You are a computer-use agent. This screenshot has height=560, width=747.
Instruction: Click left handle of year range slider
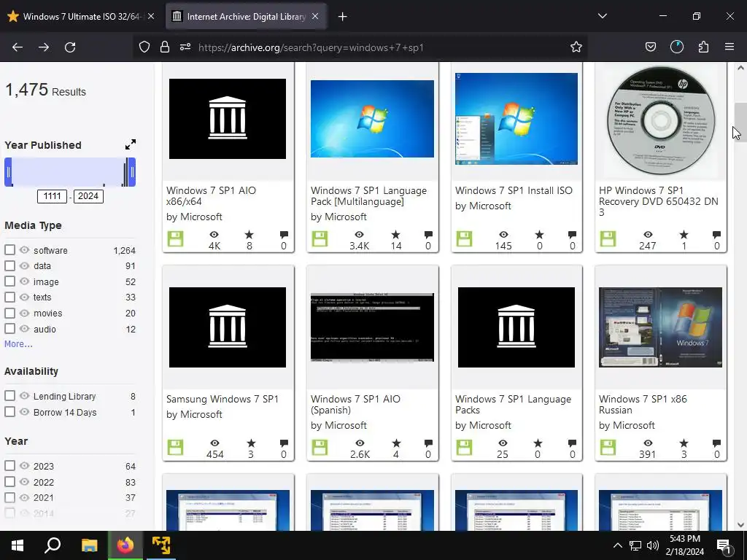[x=8, y=172]
